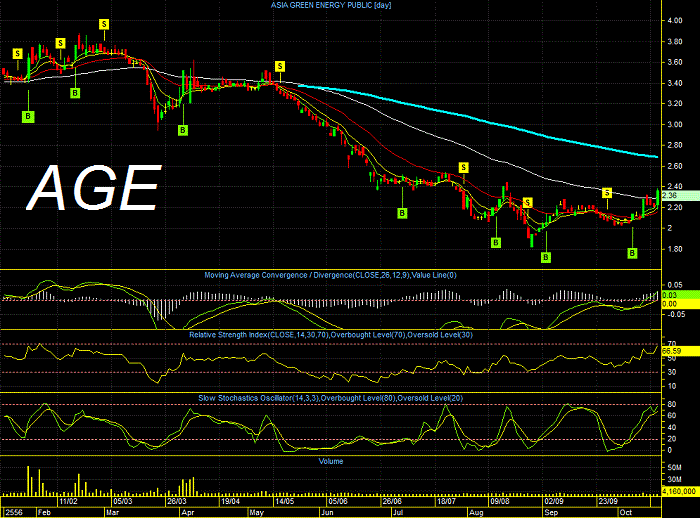Image resolution: width=700 pixels, height=518 pixels.
Task: Click the 23/09 date label
Action: click(x=608, y=501)
